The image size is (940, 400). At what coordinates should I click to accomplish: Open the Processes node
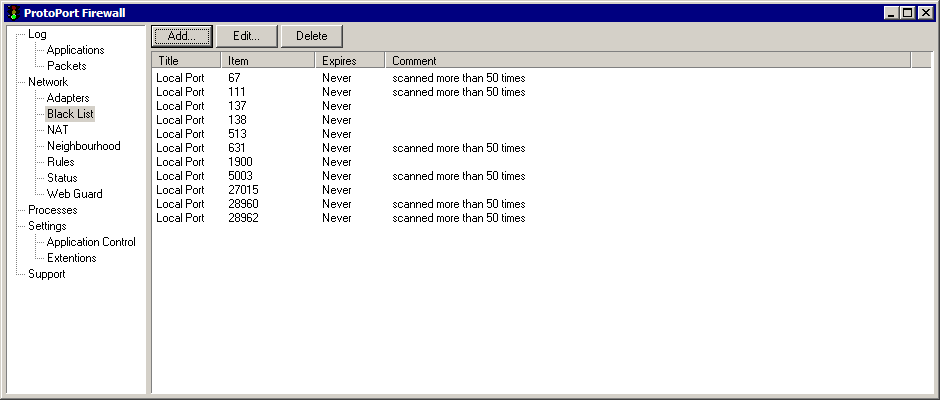tap(52, 210)
